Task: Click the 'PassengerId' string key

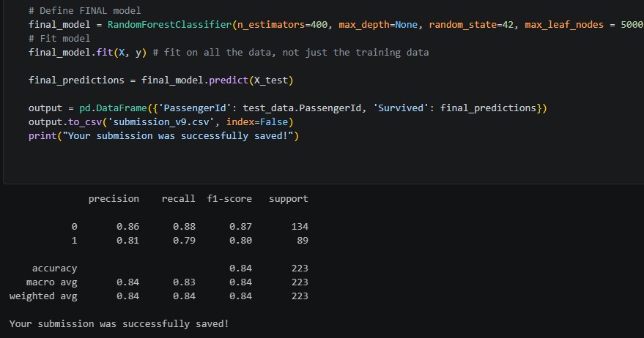Action: (195, 108)
